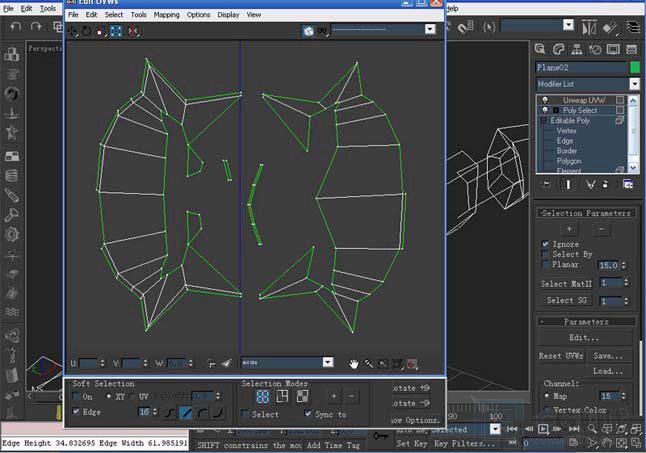The image size is (646, 453).
Task: Click the Zoom Extents icon
Action: pyautogui.click(x=397, y=364)
